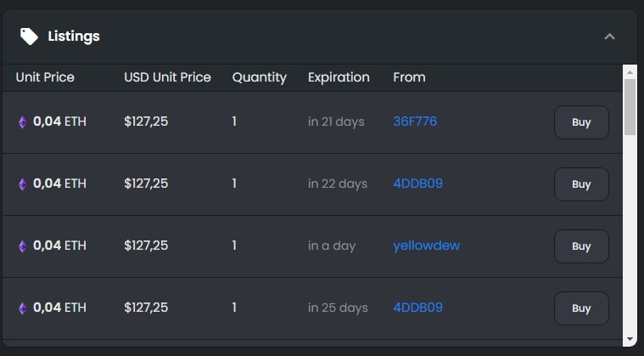The image size is (644, 356).
Task: Click quantity 1 in the 36F776 row
Action: [234, 121]
